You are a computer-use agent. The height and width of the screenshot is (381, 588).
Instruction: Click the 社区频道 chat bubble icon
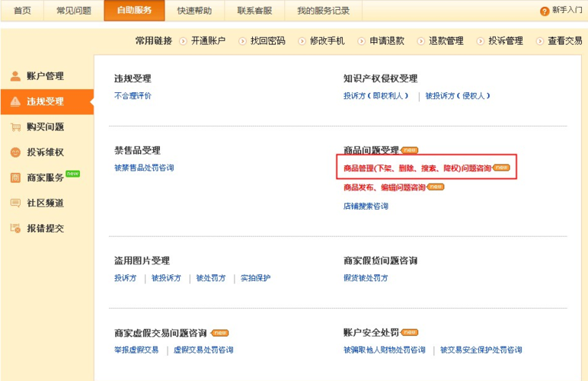click(x=15, y=203)
